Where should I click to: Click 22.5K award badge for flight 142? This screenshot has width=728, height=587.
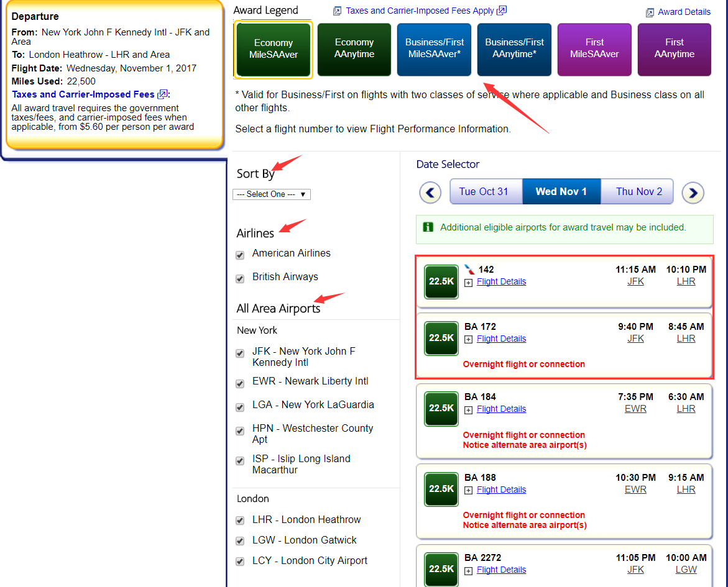point(441,281)
